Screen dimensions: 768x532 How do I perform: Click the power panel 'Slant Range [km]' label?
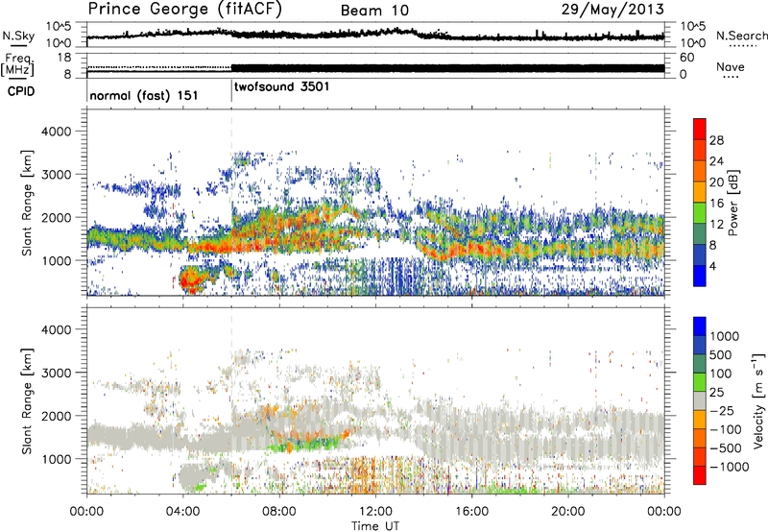27,203
